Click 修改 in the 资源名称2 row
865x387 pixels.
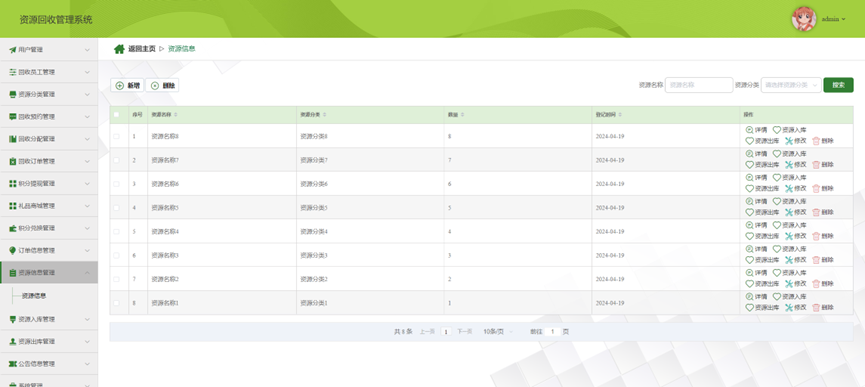click(795, 283)
